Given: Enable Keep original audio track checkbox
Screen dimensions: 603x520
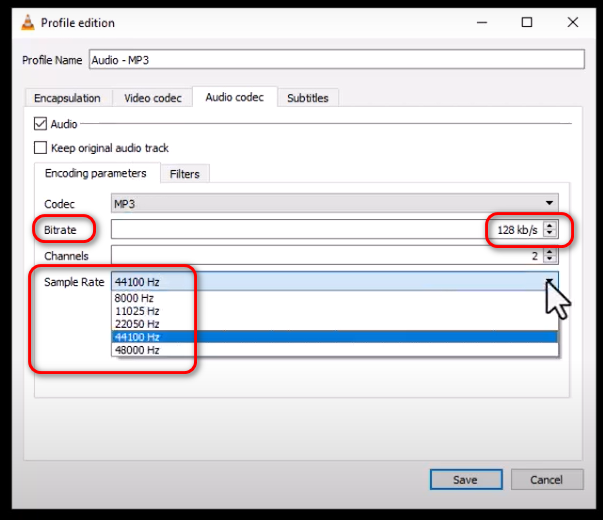Looking at the screenshot, I should pyautogui.click(x=40, y=148).
